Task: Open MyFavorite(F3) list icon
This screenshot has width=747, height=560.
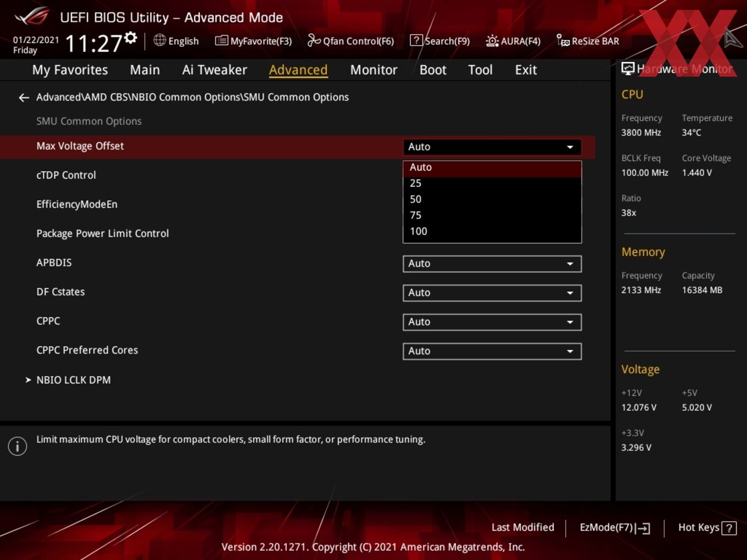Action: point(221,41)
